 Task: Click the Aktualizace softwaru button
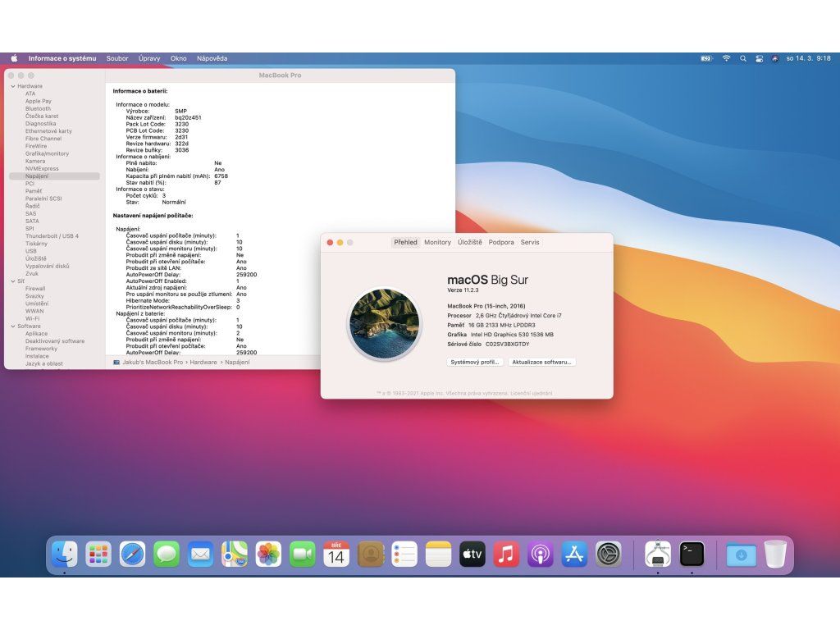coord(541,362)
